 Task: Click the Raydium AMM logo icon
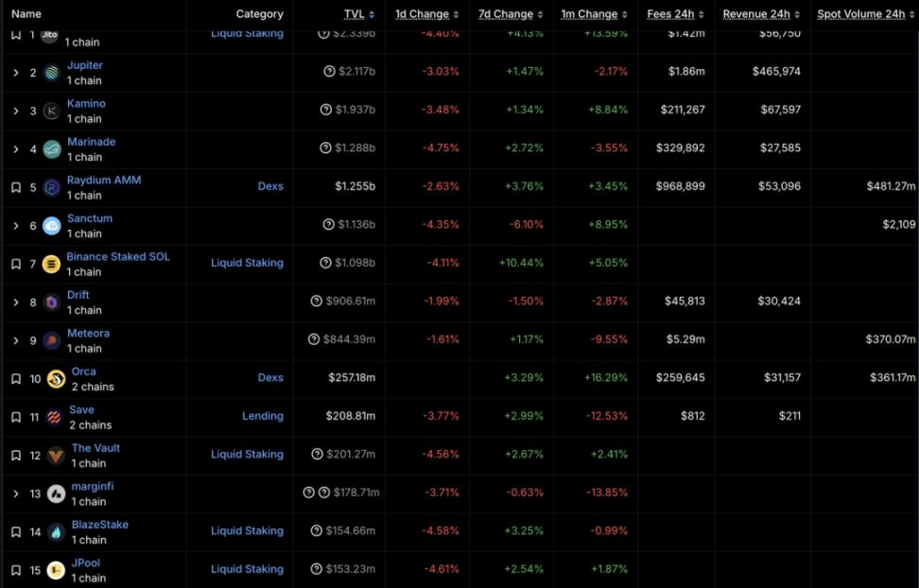(51, 187)
